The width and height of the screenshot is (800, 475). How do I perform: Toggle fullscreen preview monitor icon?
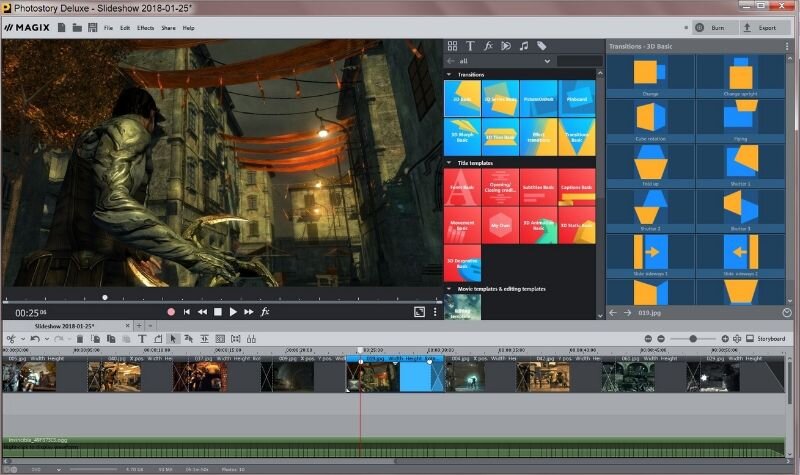point(419,312)
